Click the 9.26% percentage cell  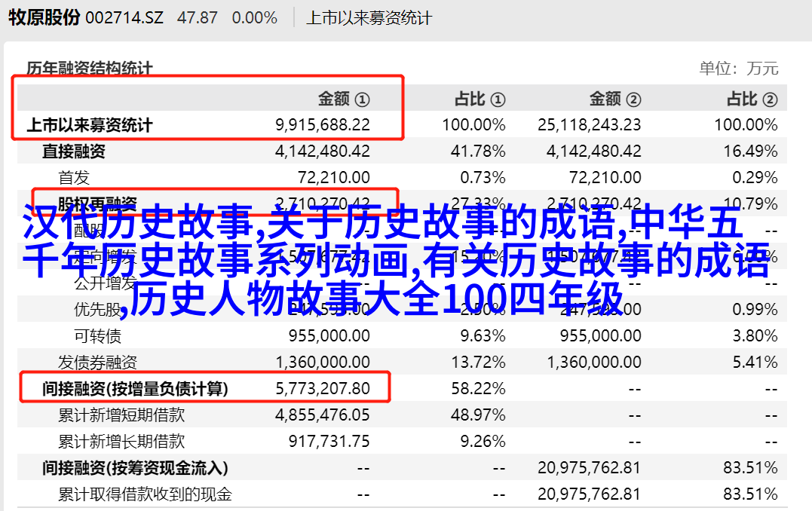[x=483, y=442]
